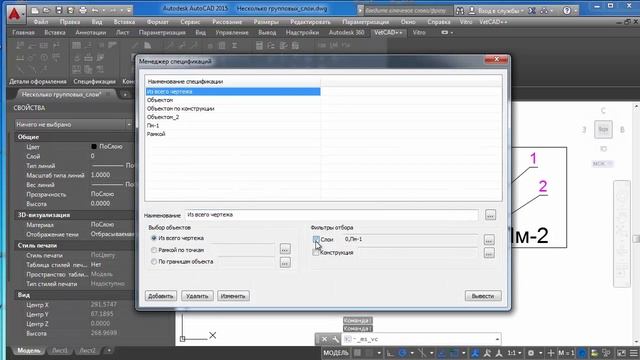Click the Save icon in quick access toolbar

[x=59, y=10]
